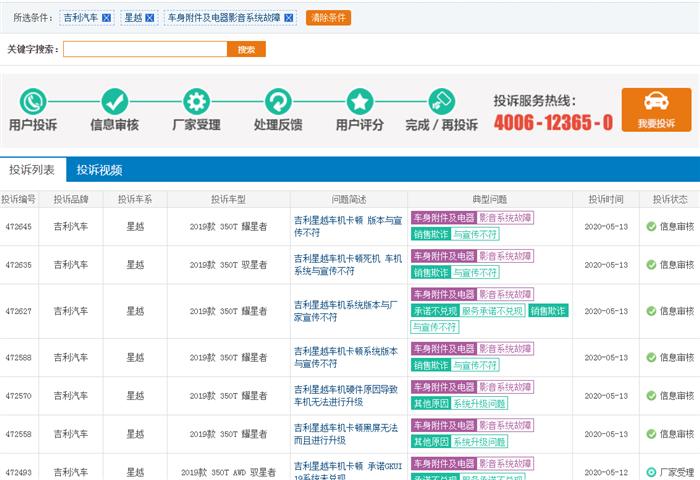Click the status check icon in row 472570
The height and width of the screenshot is (480, 700).
tap(651, 396)
